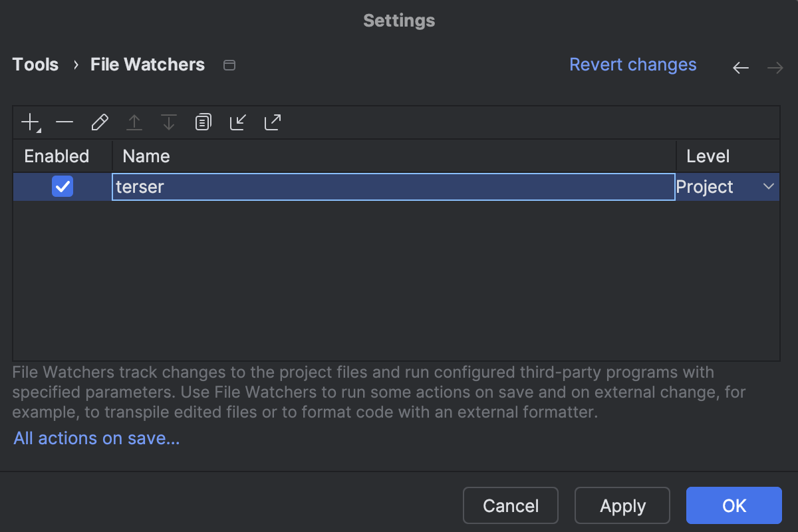798x532 pixels.
Task: Apply the current settings
Action: 622,505
